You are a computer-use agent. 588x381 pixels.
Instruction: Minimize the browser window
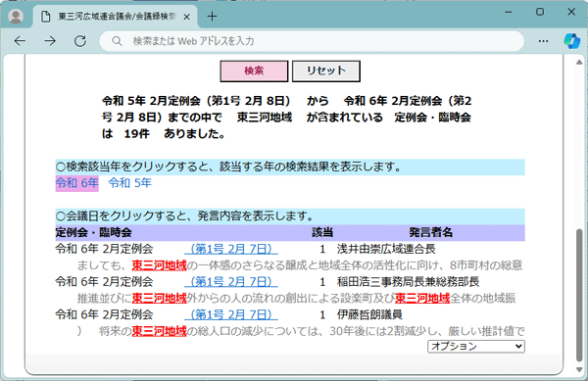pyautogui.click(x=509, y=12)
